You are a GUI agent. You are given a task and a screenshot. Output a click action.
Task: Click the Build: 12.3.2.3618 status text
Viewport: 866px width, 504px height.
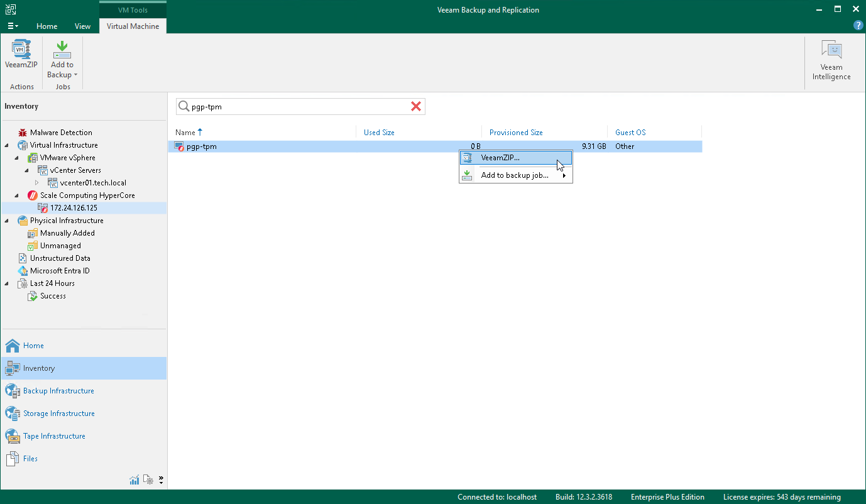584,497
